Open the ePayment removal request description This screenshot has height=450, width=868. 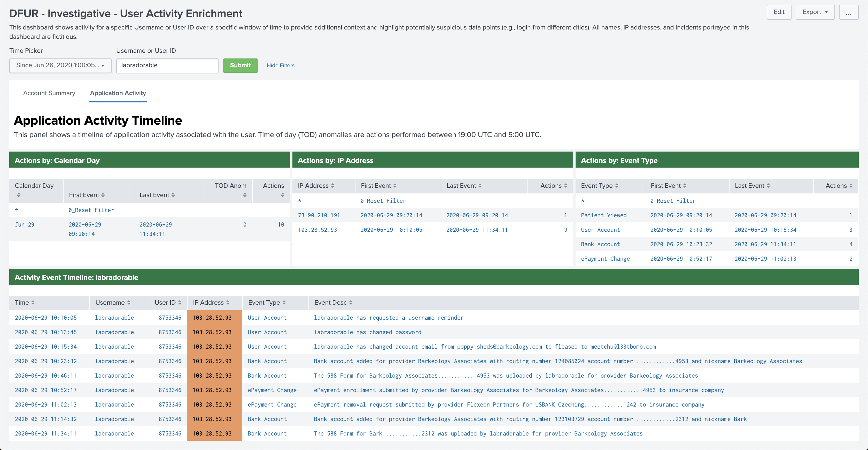click(509, 405)
